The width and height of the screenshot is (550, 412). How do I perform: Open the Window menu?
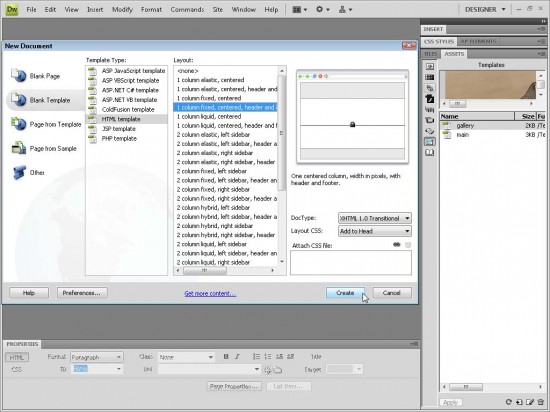tap(243, 9)
